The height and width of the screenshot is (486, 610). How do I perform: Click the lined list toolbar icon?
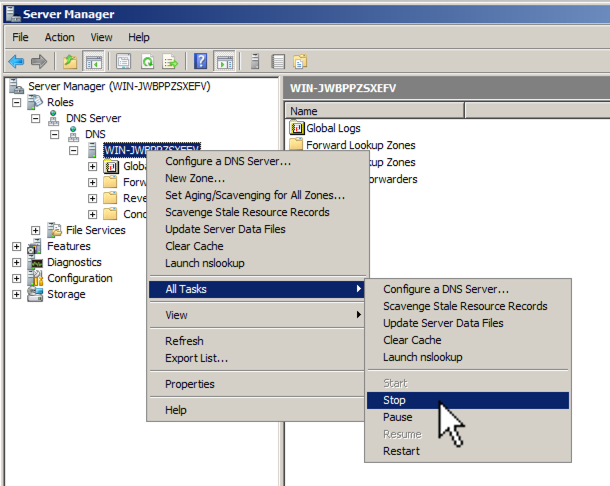[x=278, y=61]
